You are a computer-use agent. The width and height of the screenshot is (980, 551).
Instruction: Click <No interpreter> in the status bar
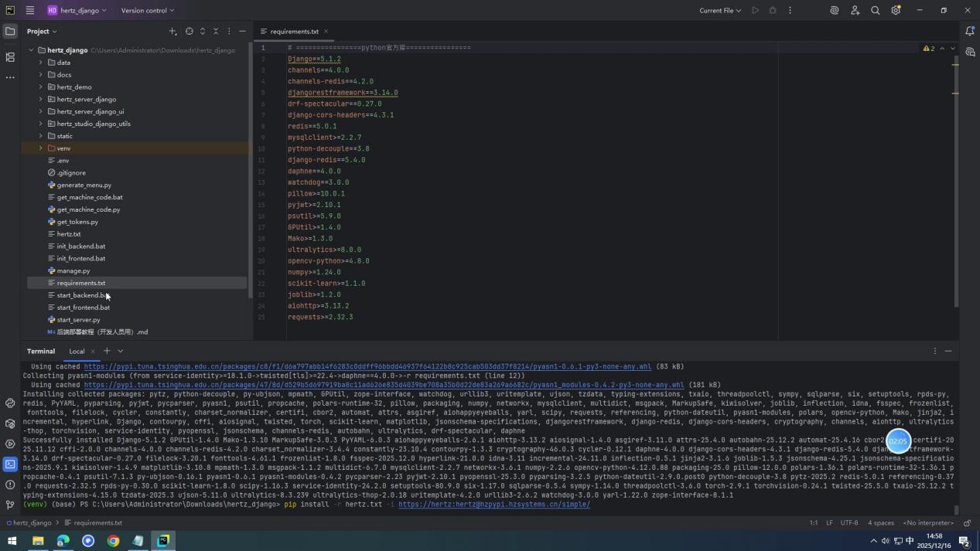tap(927, 522)
